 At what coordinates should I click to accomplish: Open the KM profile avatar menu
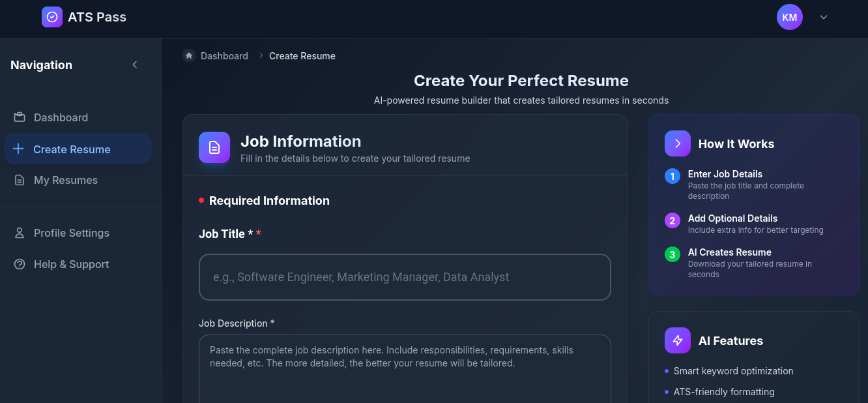pos(790,17)
